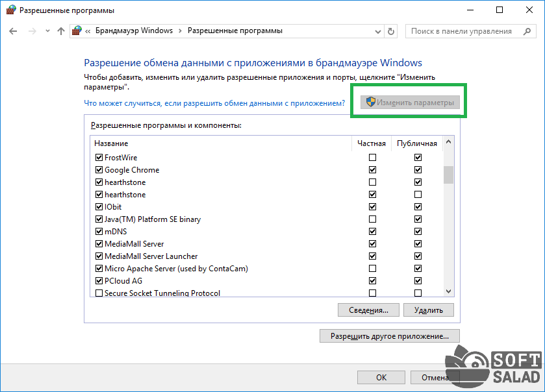Focus the control panel search field
The width and height of the screenshot is (545, 392).
[470, 31]
